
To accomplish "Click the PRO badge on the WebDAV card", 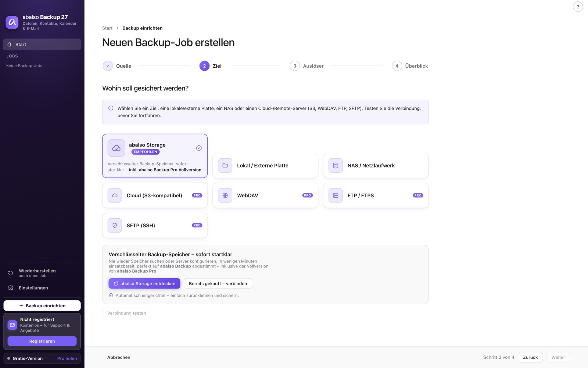I will point(308,195).
